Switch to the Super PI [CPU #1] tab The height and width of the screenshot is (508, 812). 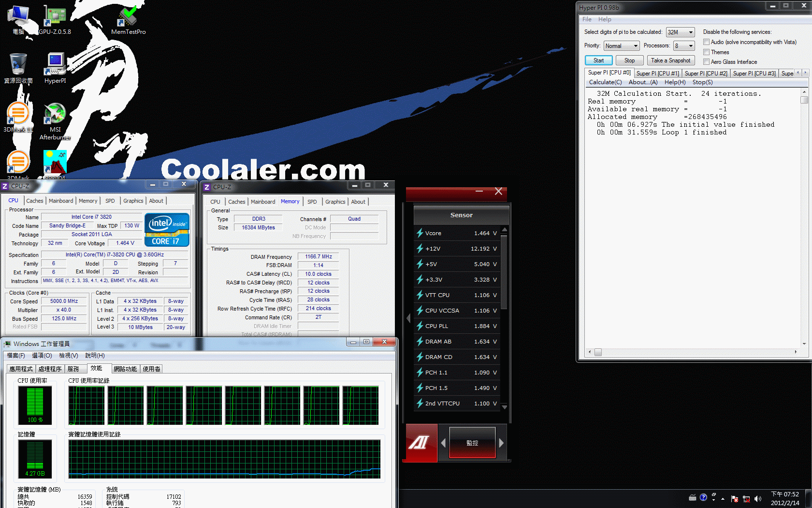pyautogui.click(x=657, y=73)
